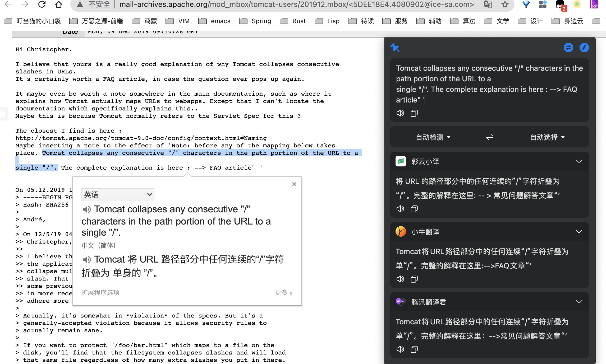The width and height of the screenshot is (606, 364).
Task: Click 扩展程序选项 link in popup
Action: point(100,293)
